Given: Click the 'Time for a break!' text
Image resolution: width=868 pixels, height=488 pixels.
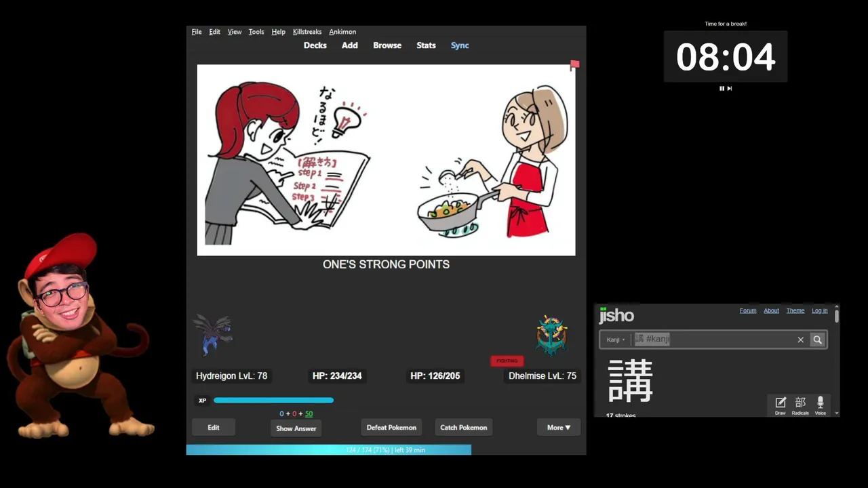Looking at the screenshot, I should (x=726, y=24).
